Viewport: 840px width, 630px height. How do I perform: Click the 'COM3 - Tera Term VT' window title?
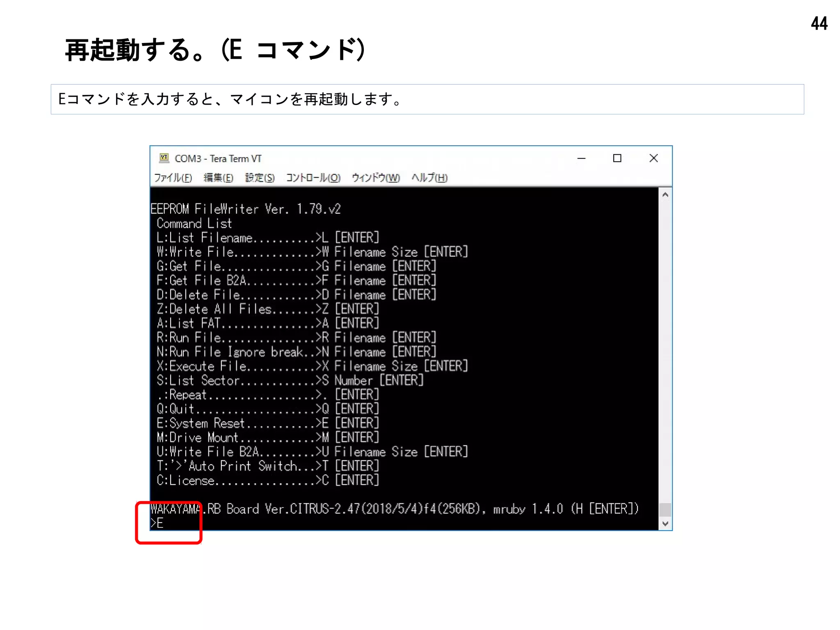pyautogui.click(x=218, y=158)
